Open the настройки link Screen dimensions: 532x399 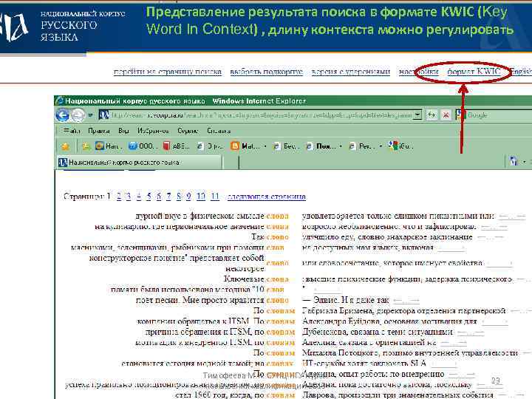click(x=419, y=72)
